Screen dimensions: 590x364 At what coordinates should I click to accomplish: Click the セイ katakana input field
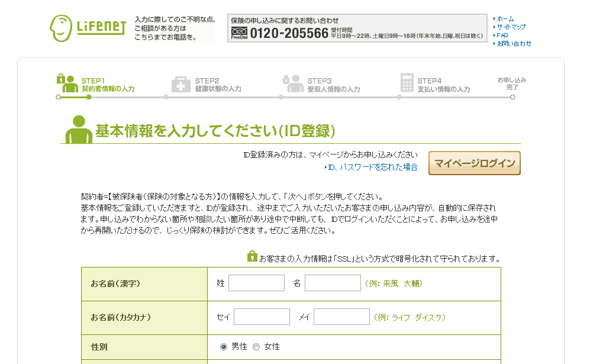262,317
